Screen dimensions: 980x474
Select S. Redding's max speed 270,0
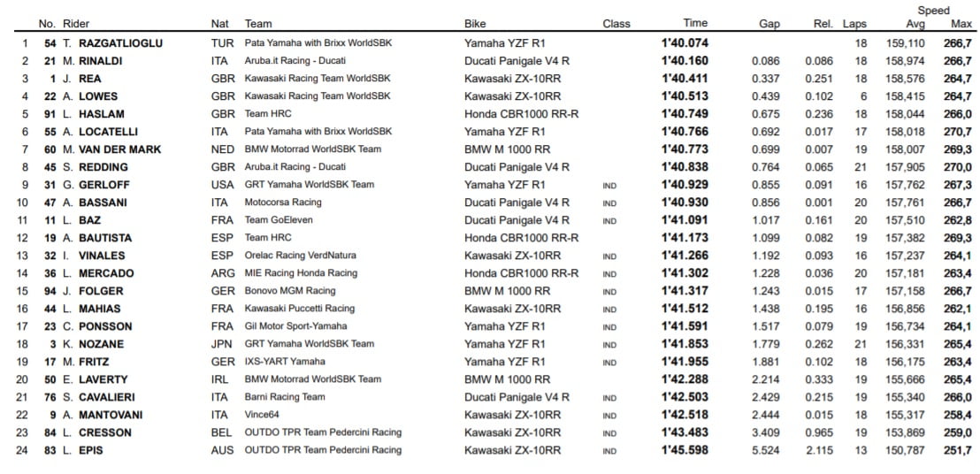tap(958, 166)
